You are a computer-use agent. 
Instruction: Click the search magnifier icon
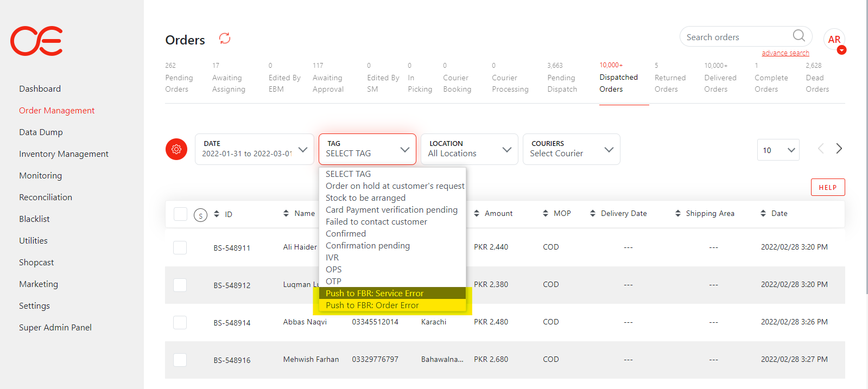pos(799,36)
